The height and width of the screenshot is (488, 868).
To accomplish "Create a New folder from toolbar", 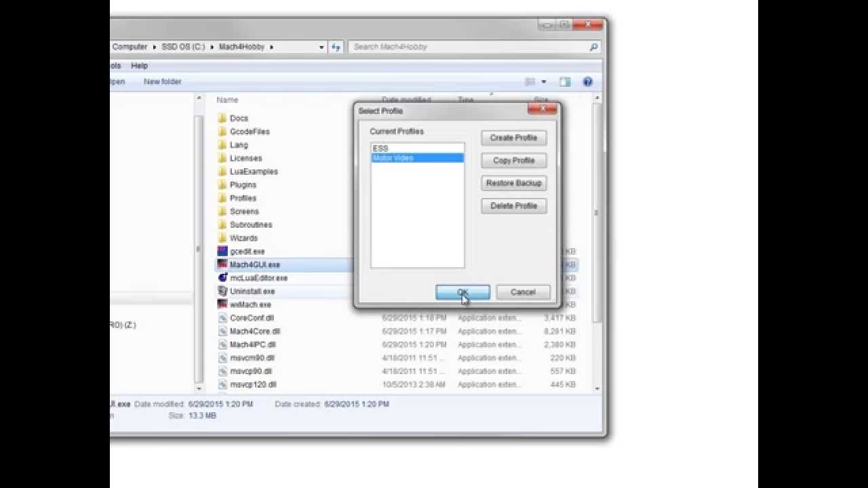I will [x=163, y=81].
